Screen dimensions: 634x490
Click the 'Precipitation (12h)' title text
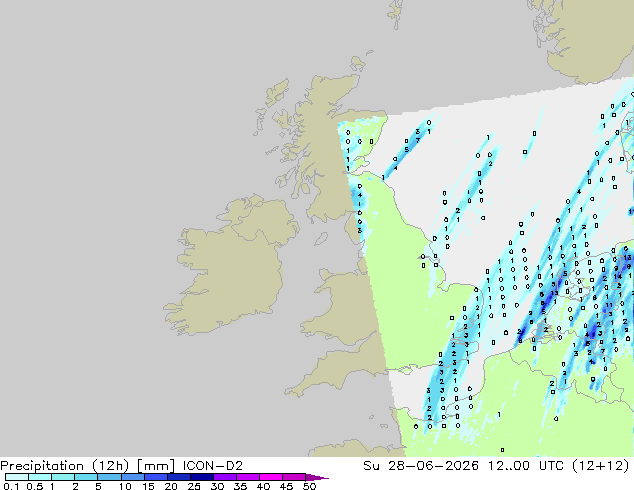pyautogui.click(x=64, y=466)
